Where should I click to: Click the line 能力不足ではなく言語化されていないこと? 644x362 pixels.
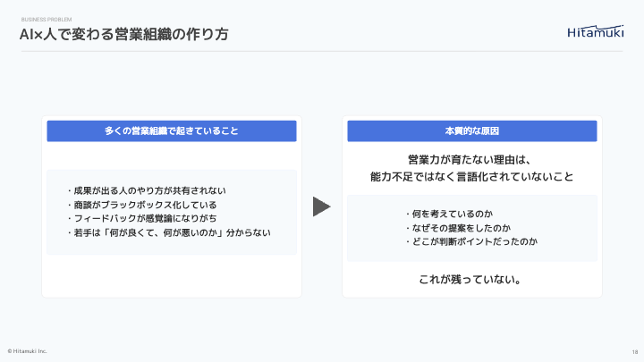(471, 177)
